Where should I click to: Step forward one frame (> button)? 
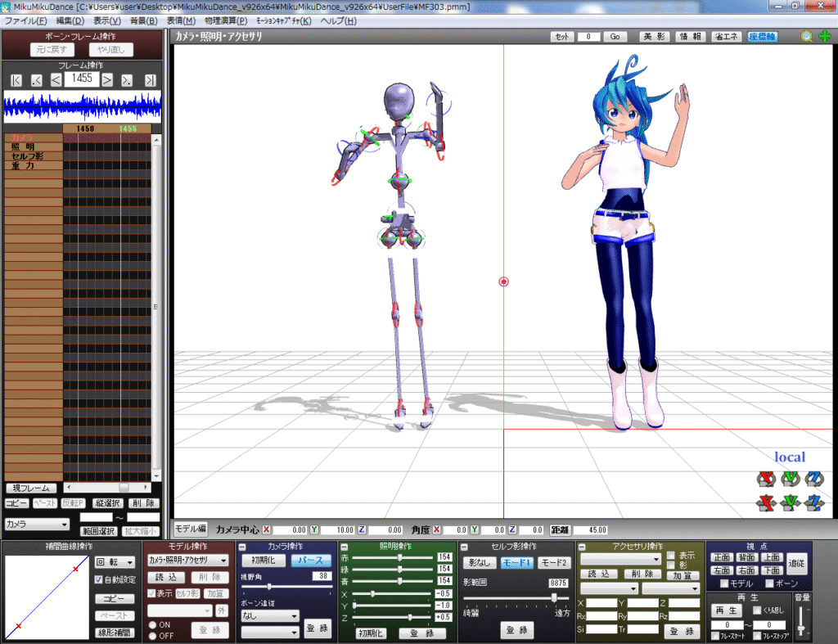tap(107, 80)
